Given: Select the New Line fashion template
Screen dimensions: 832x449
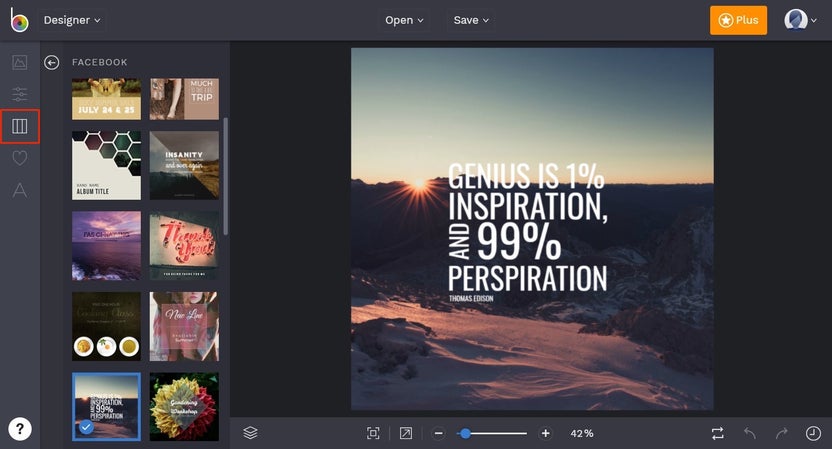Looking at the screenshot, I should coord(184,326).
